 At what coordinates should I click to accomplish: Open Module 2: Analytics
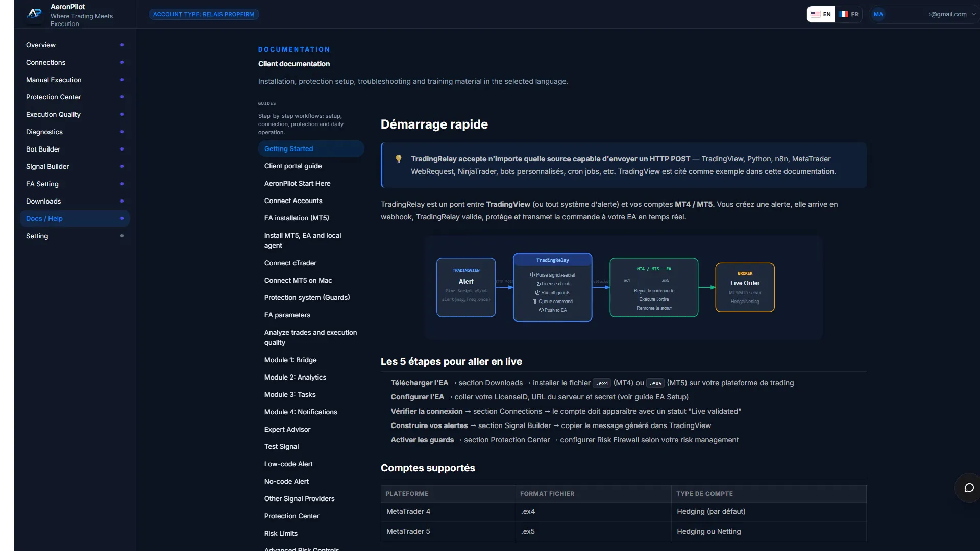click(x=311, y=377)
